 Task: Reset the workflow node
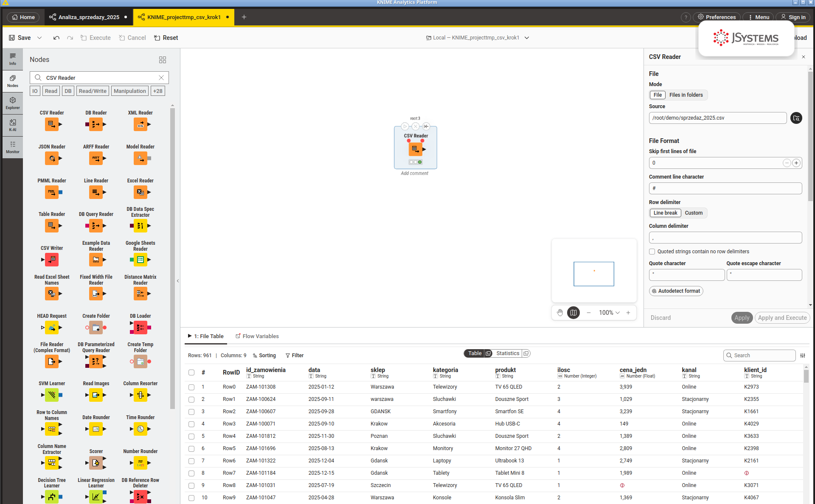(x=166, y=38)
